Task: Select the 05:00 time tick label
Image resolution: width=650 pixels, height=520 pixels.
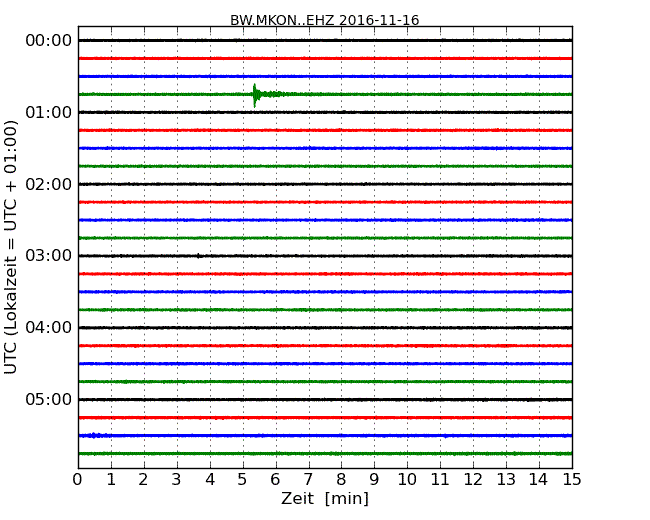Action: [x=49, y=399]
